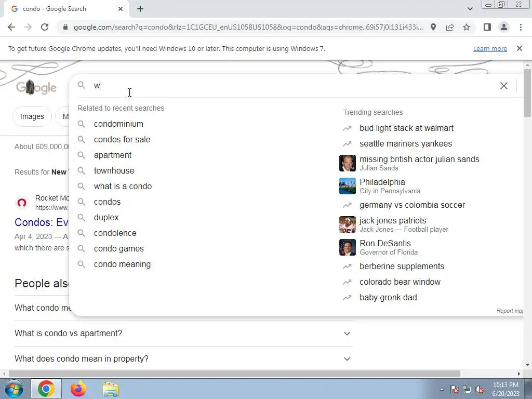Open Chrome three-dot menu
The height and width of the screenshot is (399, 532).
(x=521, y=27)
